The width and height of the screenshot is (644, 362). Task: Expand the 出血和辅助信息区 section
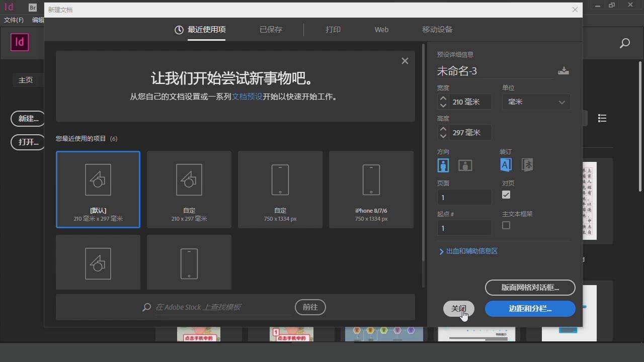click(468, 251)
